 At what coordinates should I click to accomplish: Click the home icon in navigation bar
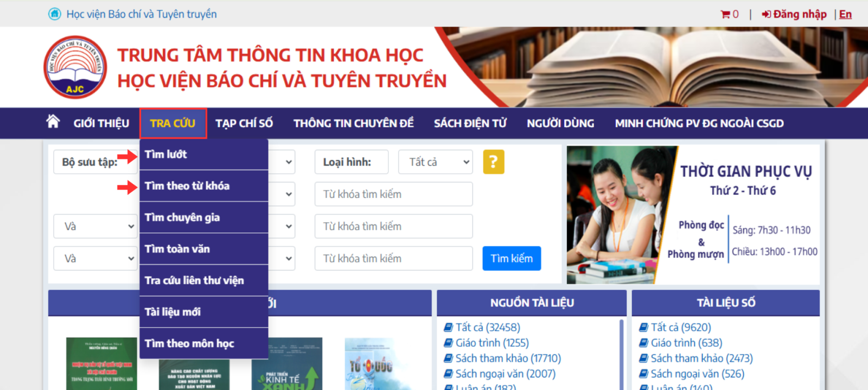[53, 122]
